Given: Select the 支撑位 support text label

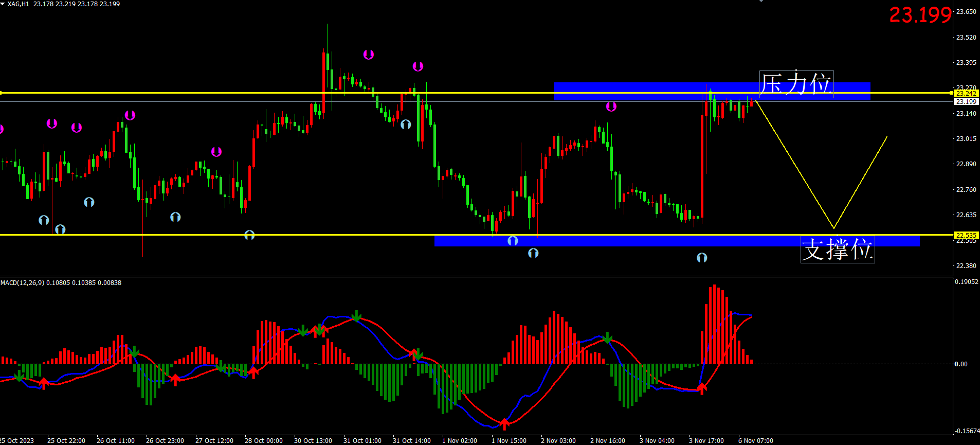Looking at the screenshot, I should click(837, 250).
